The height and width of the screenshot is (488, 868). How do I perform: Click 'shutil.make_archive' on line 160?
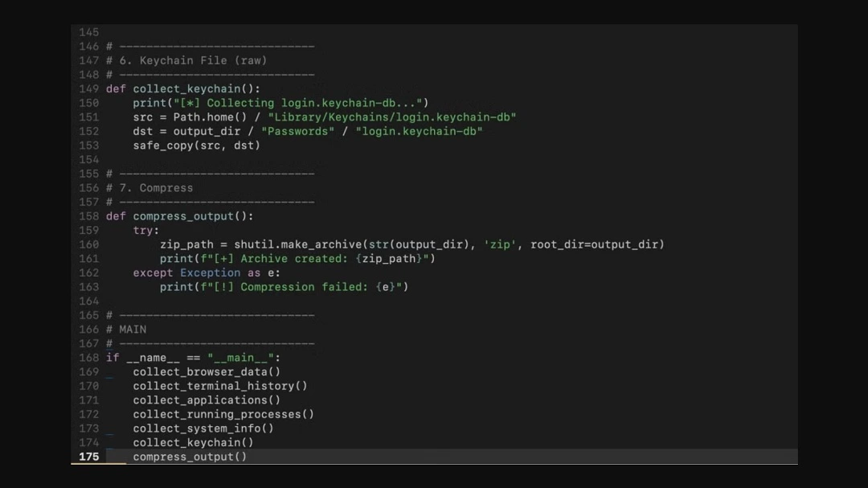pos(298,244)
